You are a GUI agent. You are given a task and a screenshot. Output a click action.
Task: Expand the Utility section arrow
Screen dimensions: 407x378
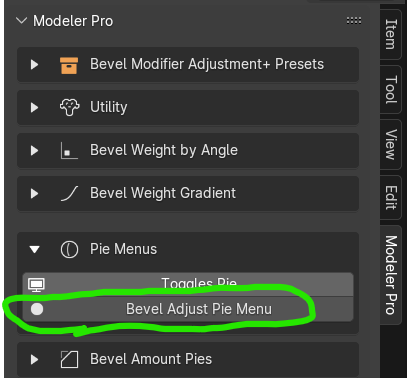pos(34,108)
